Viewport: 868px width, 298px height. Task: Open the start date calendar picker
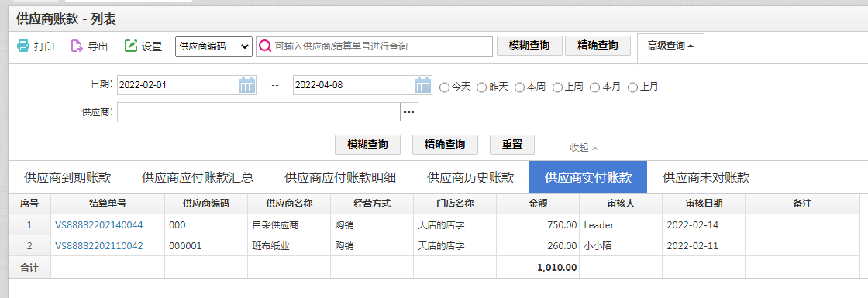[x=247, y=85]
